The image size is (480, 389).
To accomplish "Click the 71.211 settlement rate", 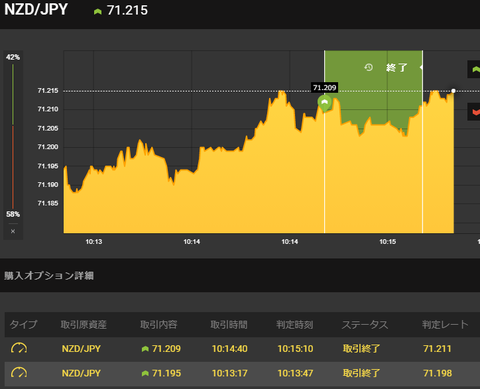I will coord(437,349).
